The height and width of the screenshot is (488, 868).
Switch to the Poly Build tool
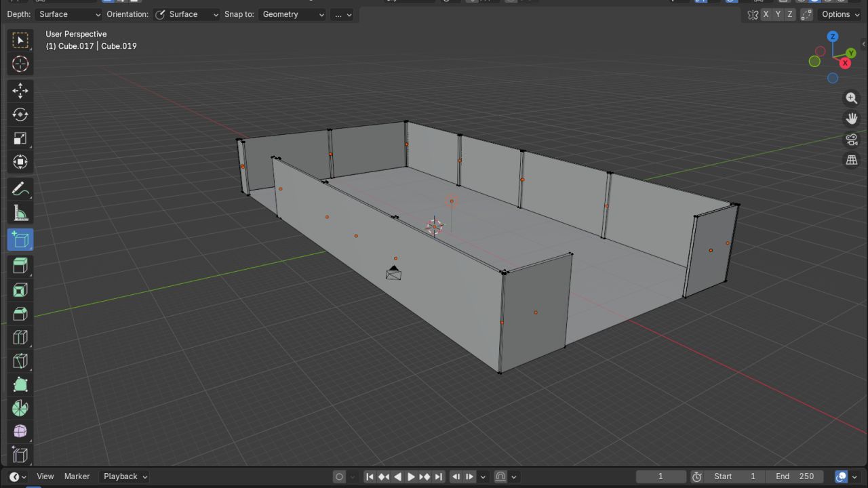point(20,385)
